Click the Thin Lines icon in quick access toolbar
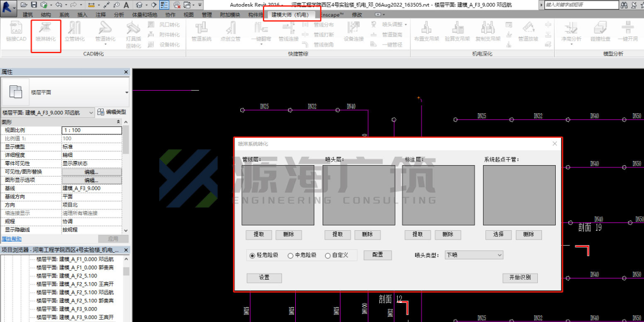Viewport: 644px width, 322px height. tap(165, 5)
